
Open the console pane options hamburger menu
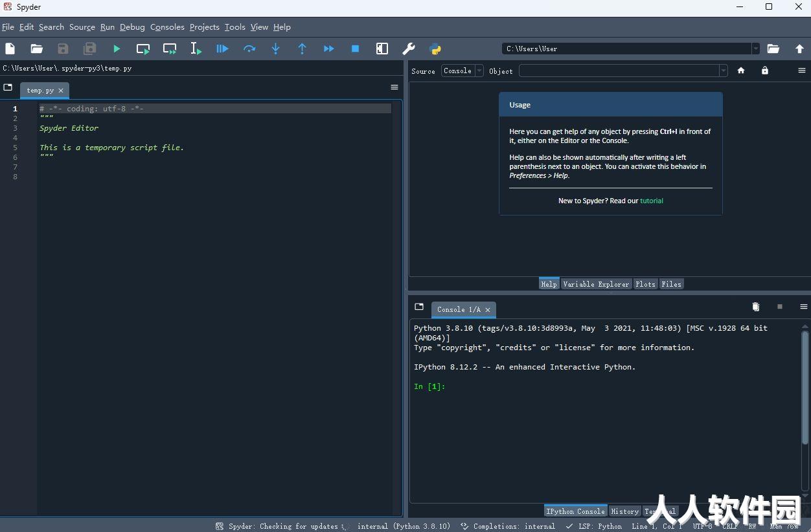click(804, 307)
